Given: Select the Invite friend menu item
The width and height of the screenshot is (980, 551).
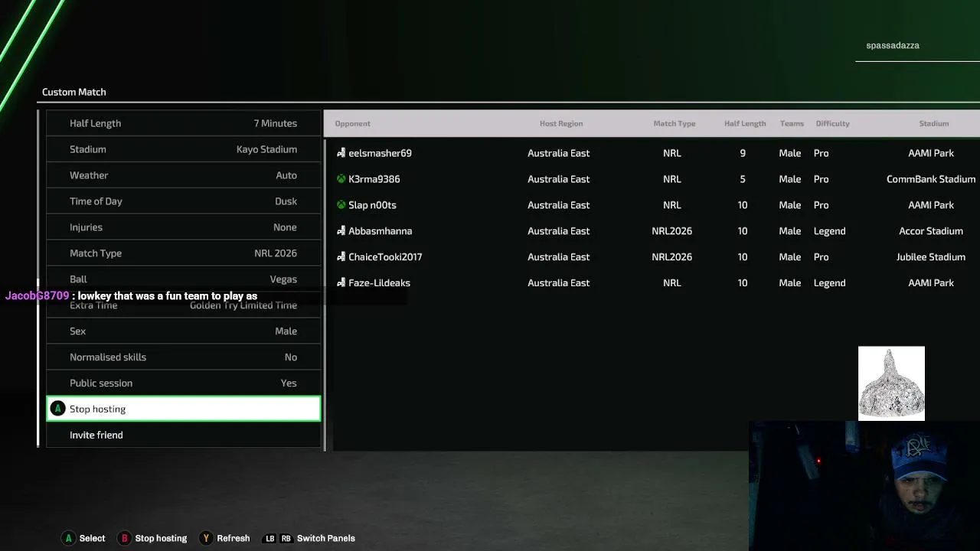Looking at the screenshot, I should [x=184, y=435].
